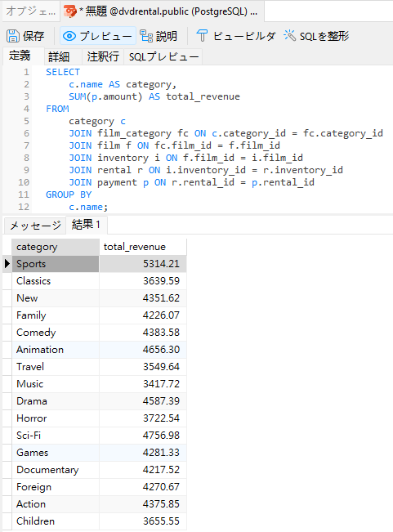Select the Music cell

click(x=56, y=384)
